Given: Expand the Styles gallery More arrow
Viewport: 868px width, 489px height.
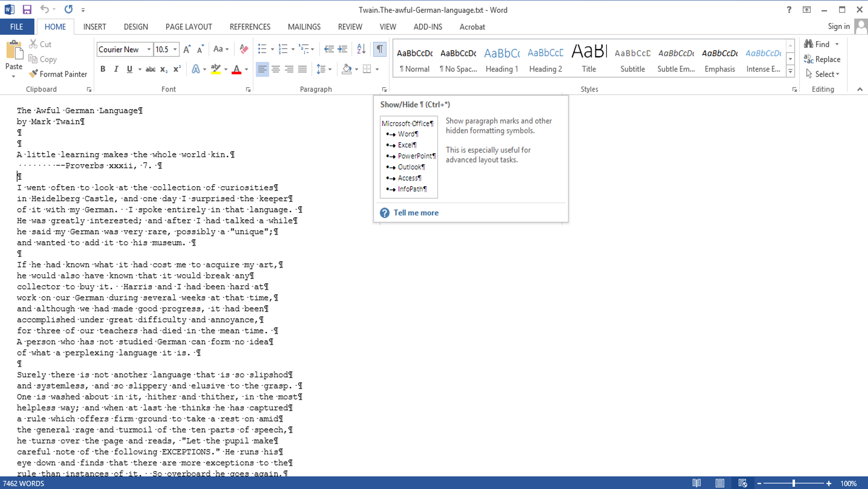Looking at the screenshot, I should click(x=790, y=71).
